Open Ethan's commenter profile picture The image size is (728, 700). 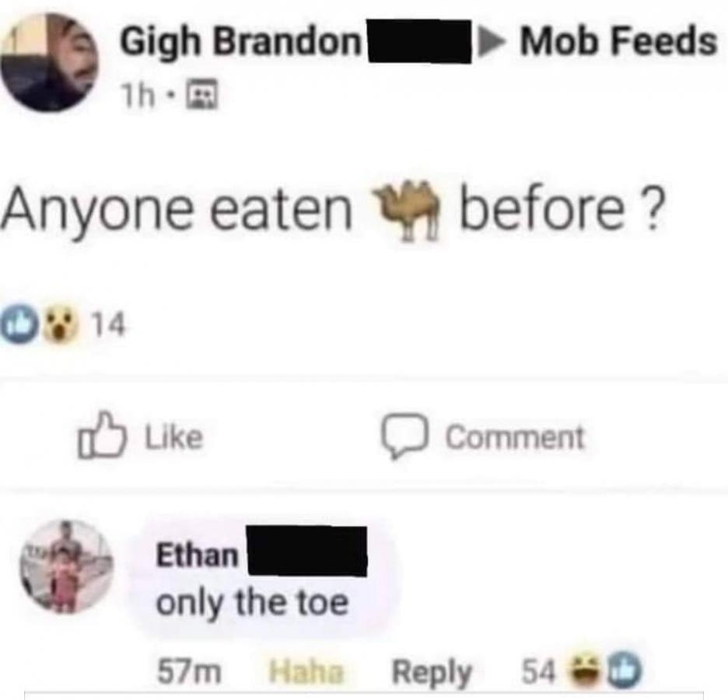(x=66, y=567)
